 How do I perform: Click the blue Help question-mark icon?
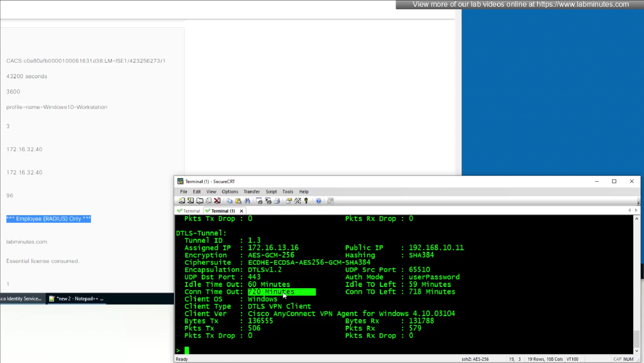(318, 201)
